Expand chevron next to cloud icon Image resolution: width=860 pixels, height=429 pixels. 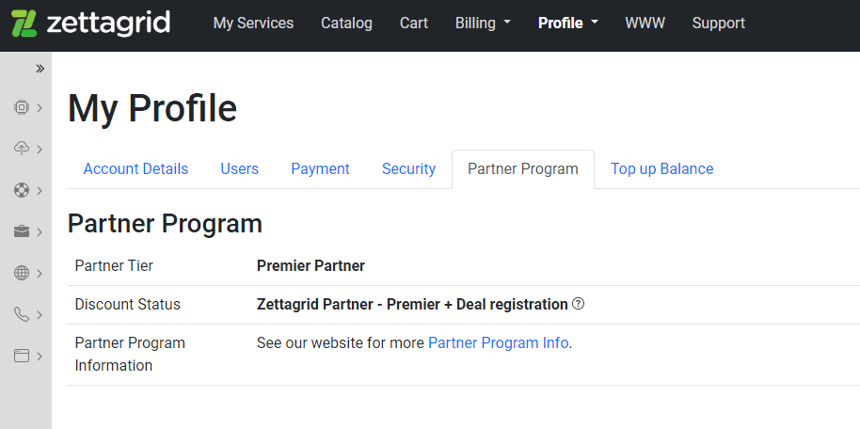coord(39,149)
